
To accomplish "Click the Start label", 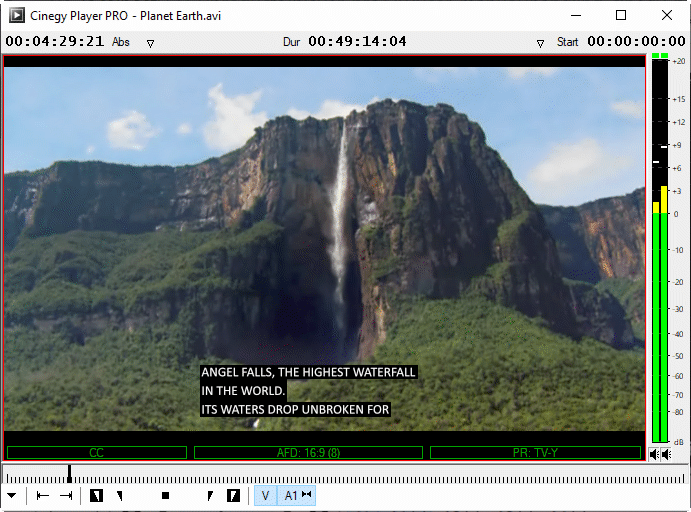I will click(567, 42).
